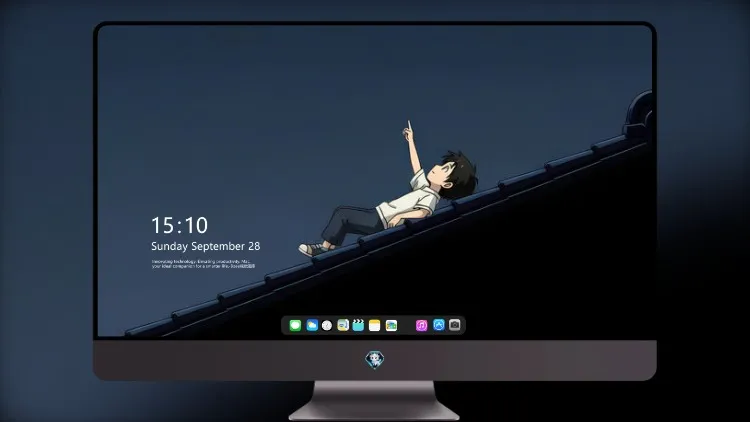Click the mascot logo on monitor chin
The height and width of the screenshot is (422, 750).
click(375, 360)
